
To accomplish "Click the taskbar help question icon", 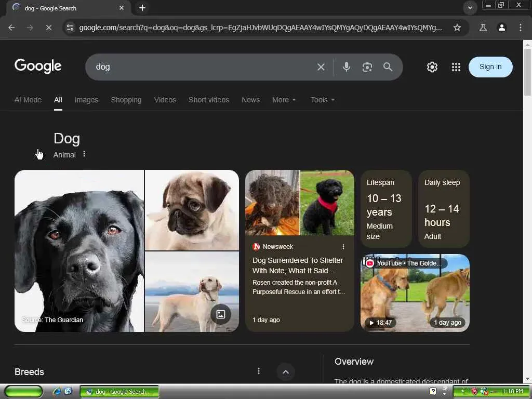I will [x=433, y=392].
